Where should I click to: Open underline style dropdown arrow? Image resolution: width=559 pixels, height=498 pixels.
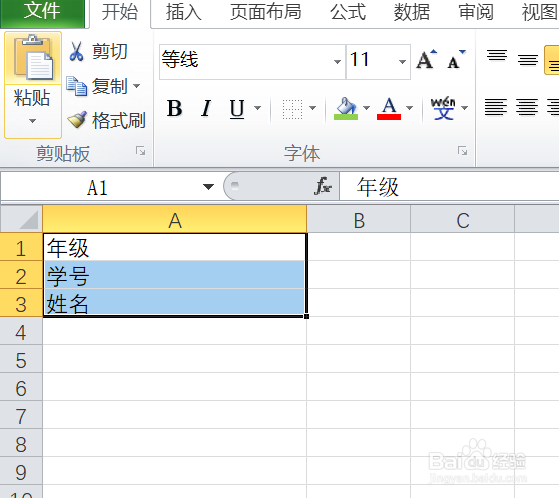tap(257, 108)
